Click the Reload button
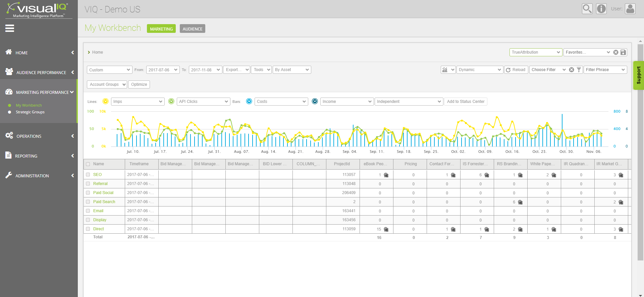 click(516, 70)
